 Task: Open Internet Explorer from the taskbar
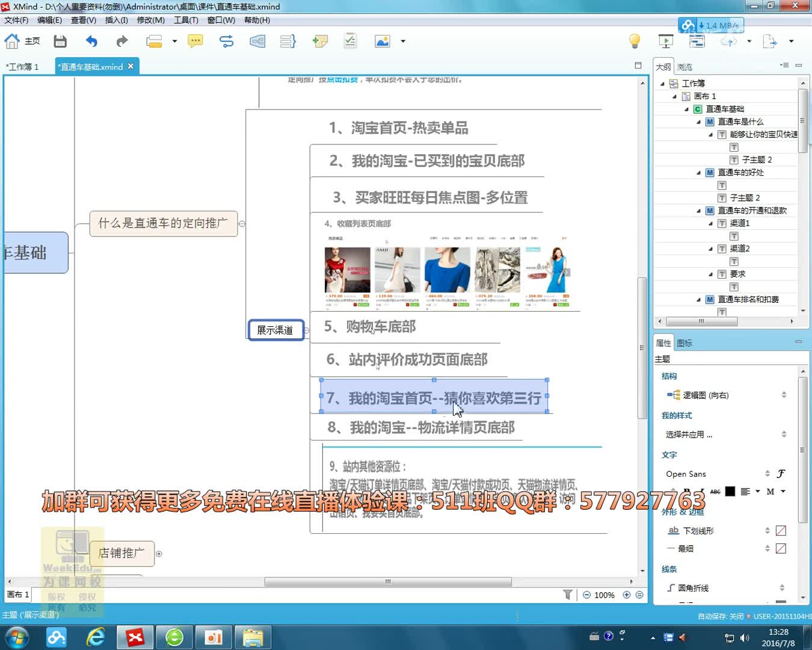coord(96,637)
